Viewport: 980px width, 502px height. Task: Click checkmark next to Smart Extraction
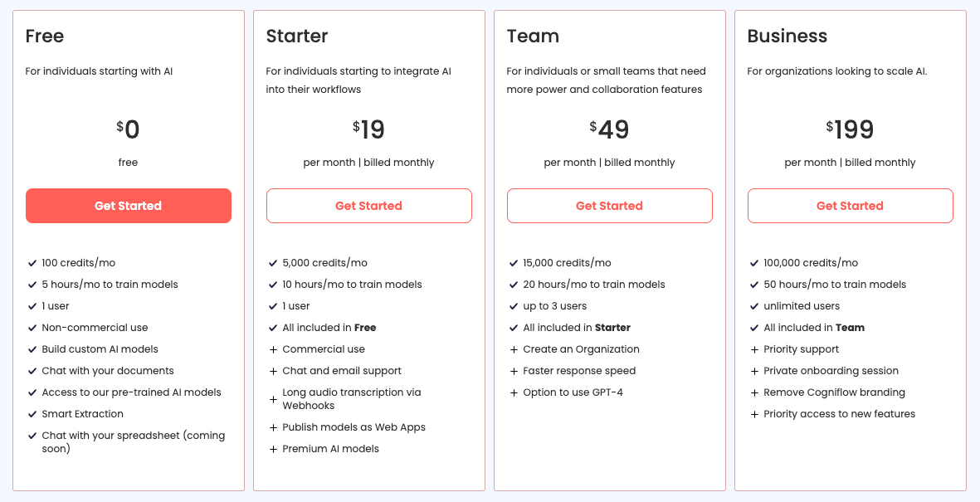click(x=31, y=414)
